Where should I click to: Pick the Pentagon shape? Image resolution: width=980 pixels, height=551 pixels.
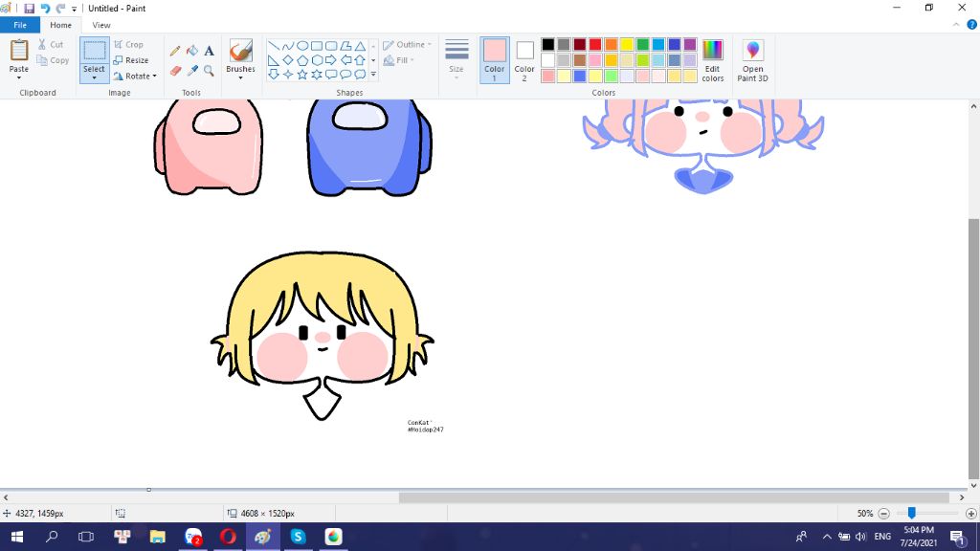[x=302, y=60]
